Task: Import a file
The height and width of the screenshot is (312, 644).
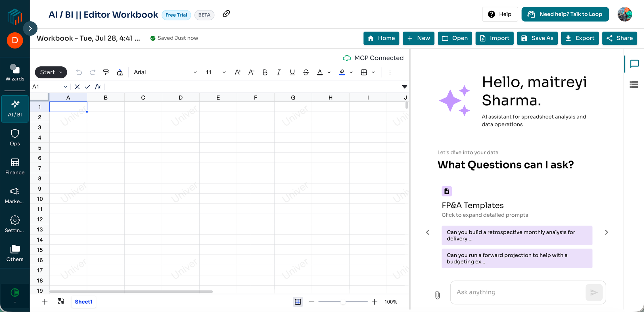Action: pos(495,38)
